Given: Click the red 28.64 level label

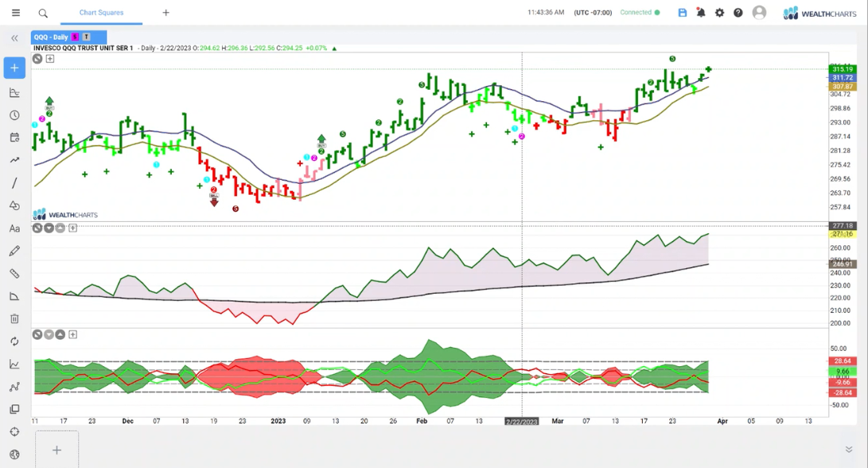Looking at the screenshot, I should pyautogui.click(x=843, y=361).
